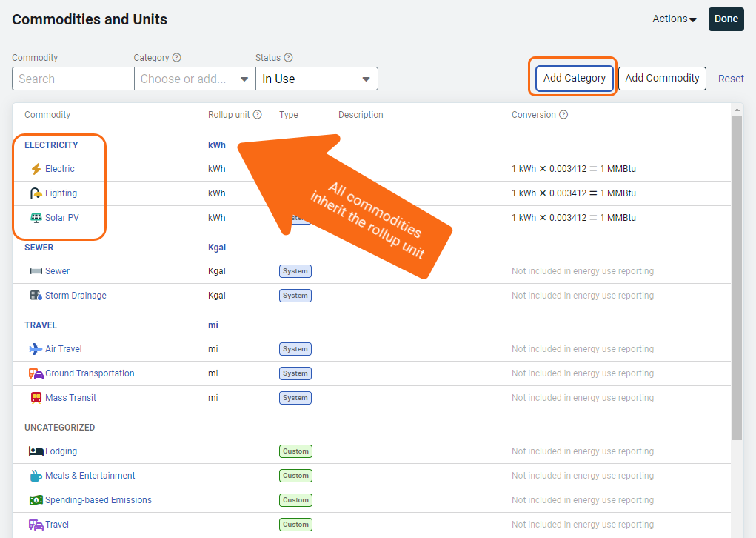The width and height of the screenshot is (756, 538).
Task: Click the In Use status field
Action: click(306, 79)
